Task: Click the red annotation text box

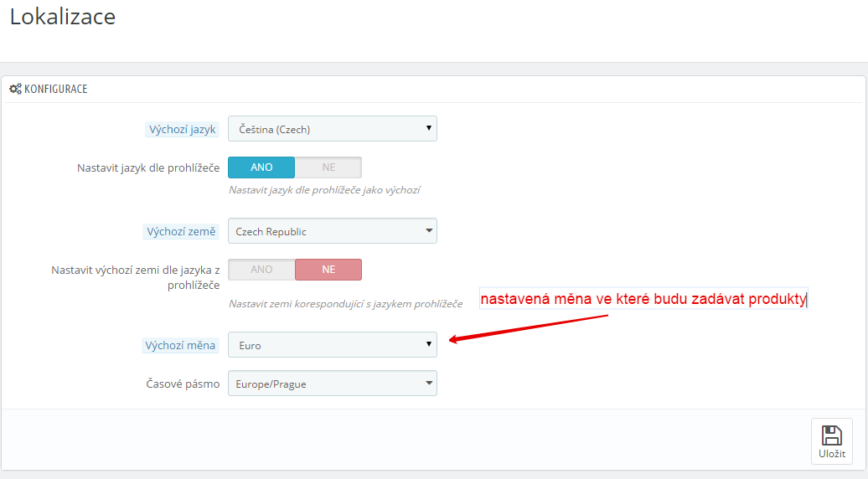Action: 643,299
